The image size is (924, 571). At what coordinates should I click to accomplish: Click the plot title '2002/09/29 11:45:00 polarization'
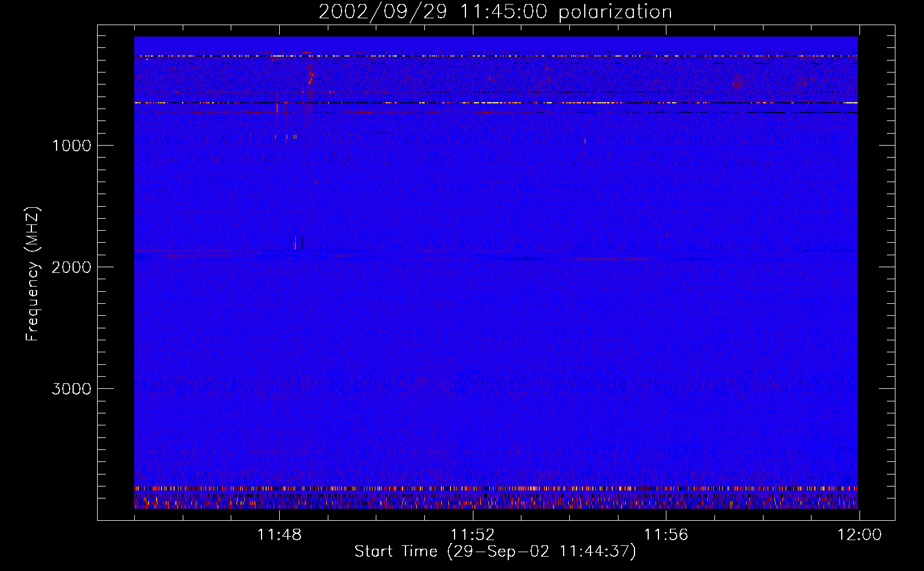coord(495,11)
